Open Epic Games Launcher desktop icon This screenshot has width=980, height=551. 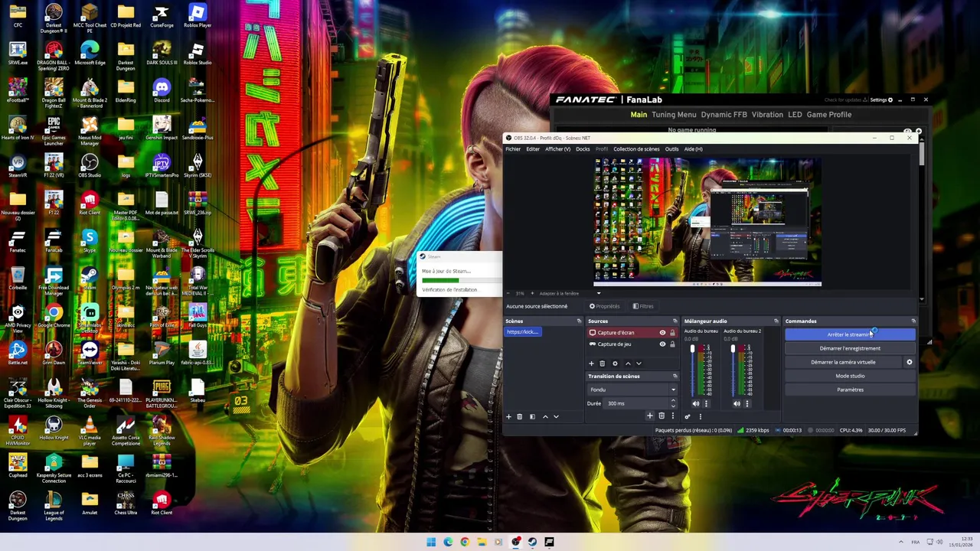[x=54, y=129]
